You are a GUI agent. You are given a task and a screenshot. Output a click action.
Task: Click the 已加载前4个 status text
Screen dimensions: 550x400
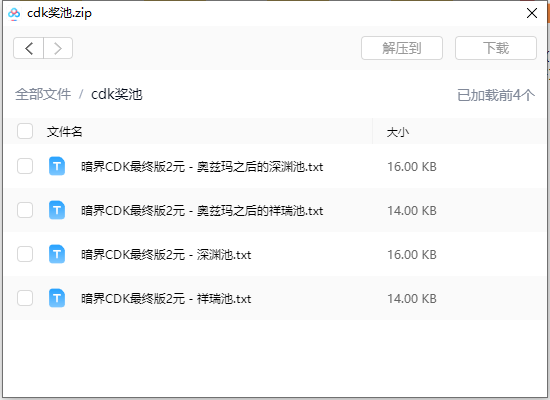coord(496,95)
